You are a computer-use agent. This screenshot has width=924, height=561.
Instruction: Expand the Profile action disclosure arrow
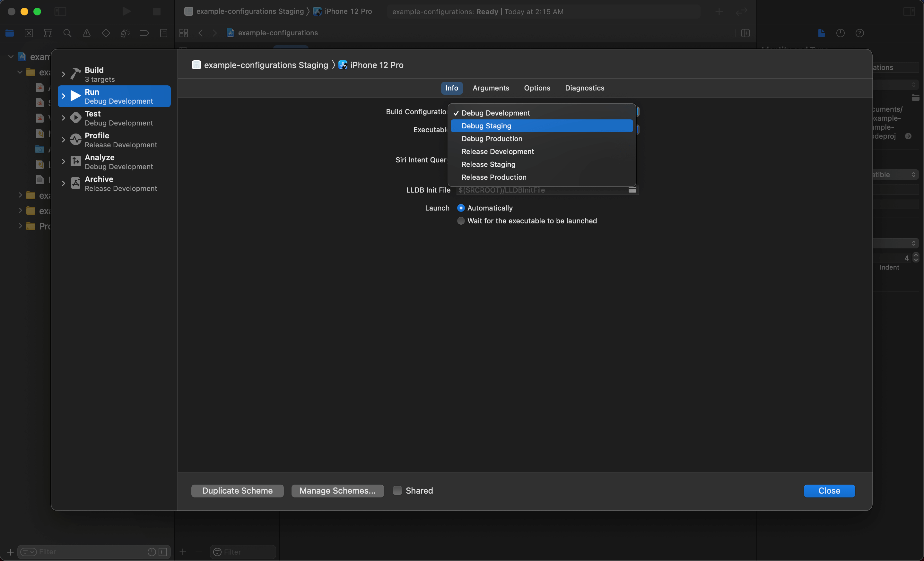pyautogui.click(x=63, y=140)
